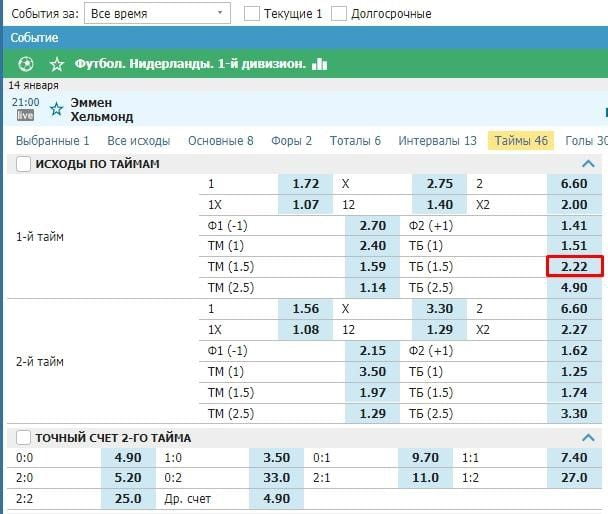Pick 2nd half draw odds 3.30
The height and width of the screenshot is (514, 608).
click(439, 309)
